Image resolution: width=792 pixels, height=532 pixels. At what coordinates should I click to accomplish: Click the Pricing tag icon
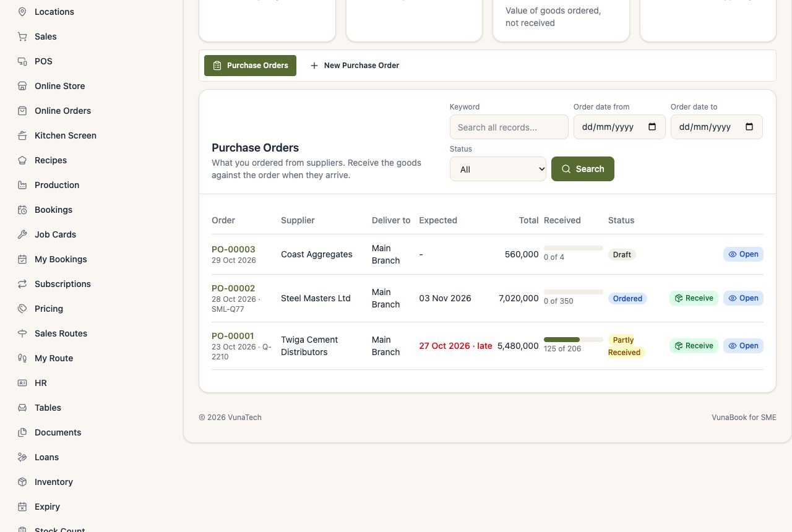22,309
